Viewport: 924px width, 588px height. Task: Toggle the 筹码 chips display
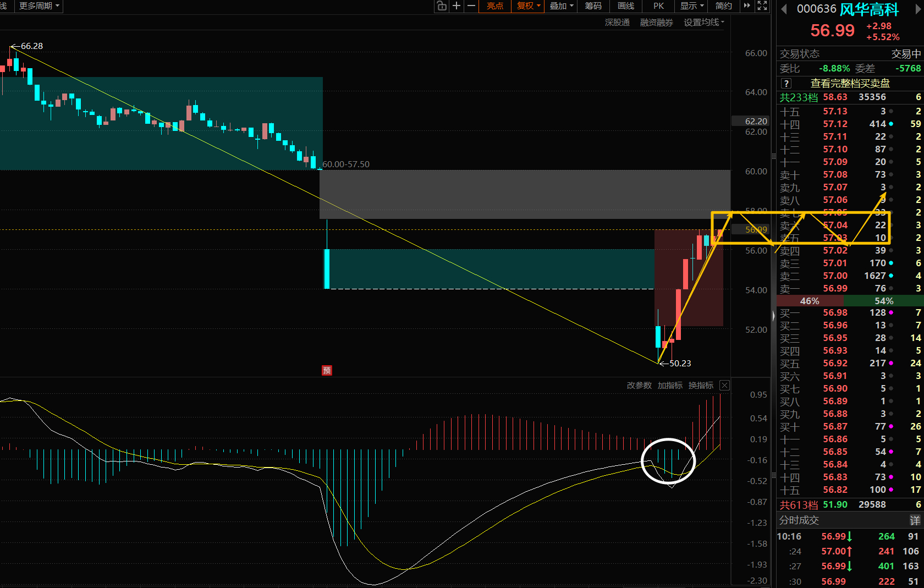coord(593,6)
